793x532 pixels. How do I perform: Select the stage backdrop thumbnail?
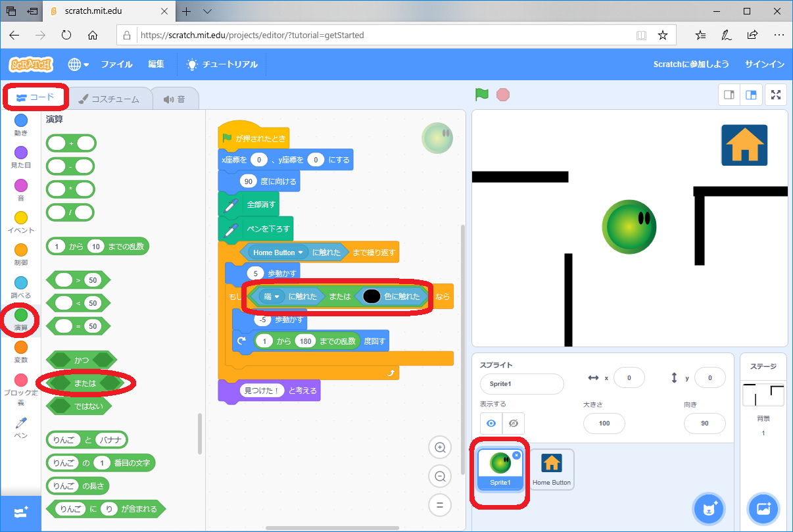pos(763,395)
